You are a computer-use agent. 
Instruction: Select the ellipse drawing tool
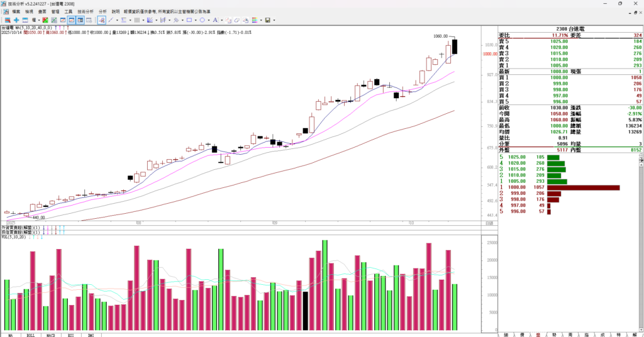(203, 20)
